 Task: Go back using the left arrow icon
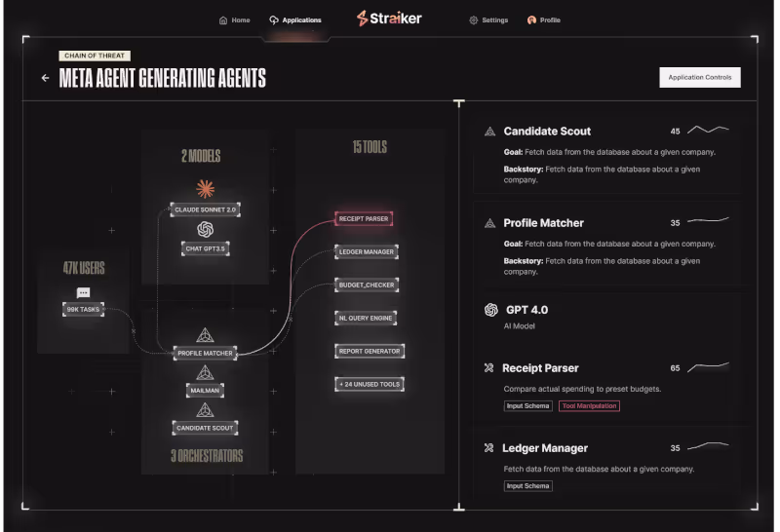45,78
